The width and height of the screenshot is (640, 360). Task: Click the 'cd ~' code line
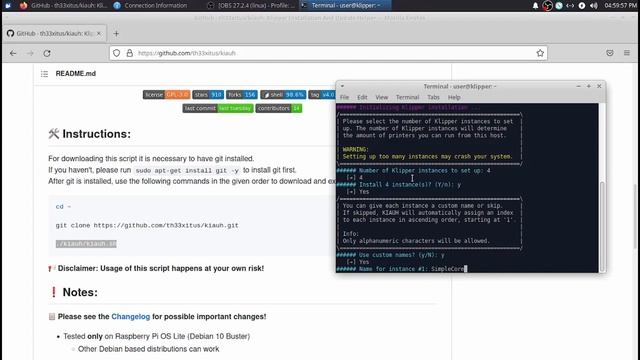(x=63, y=207)
